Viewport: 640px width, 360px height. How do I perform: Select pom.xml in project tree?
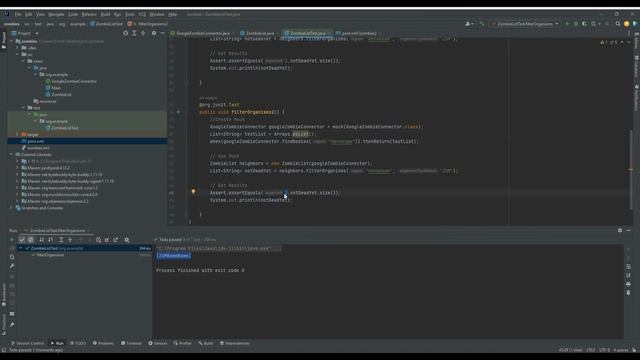tap(36, 141)
